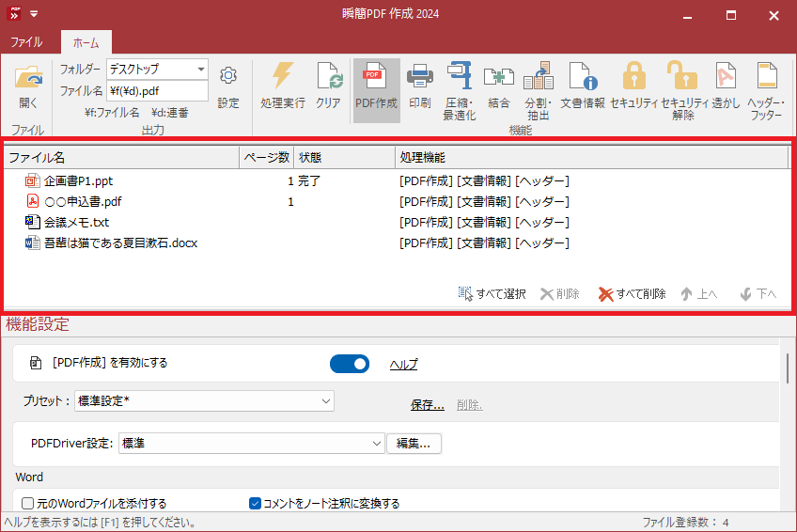
Task: Select the 会議メモ.txt file name
Action: [76, 223]
